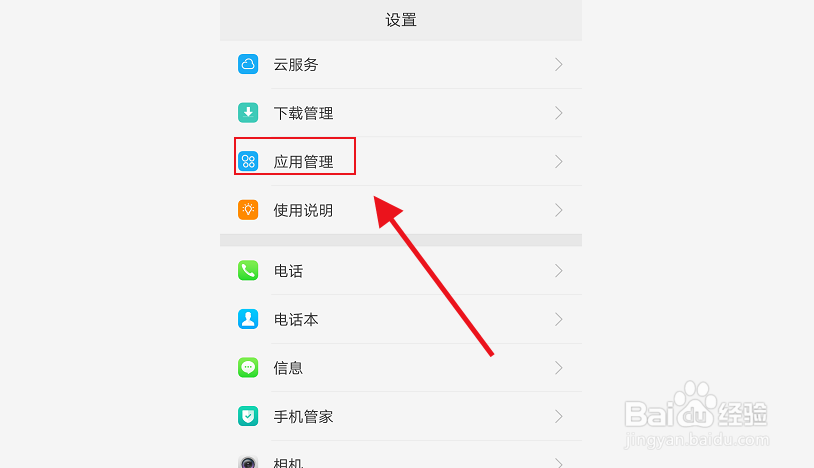Expand 电话 via its chevron arrow
Screen dimensions: 814x468
(559, 270)
